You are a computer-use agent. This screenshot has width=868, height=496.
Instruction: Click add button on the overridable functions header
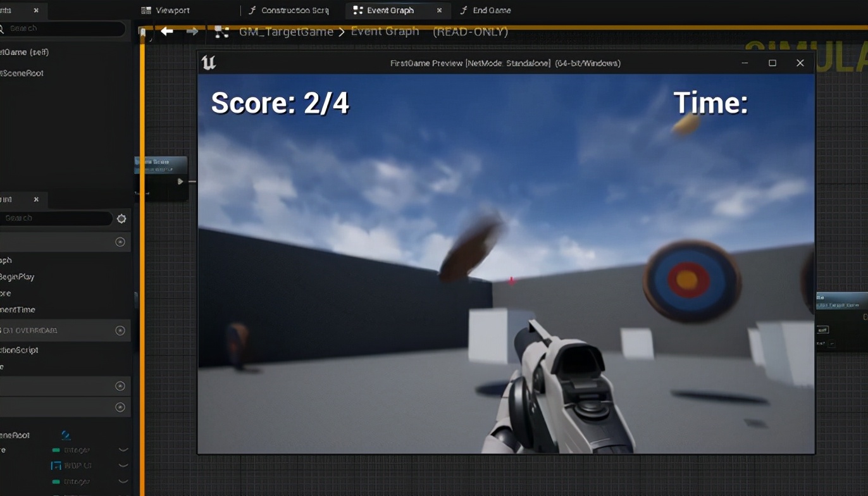click(x=120, y=330)
